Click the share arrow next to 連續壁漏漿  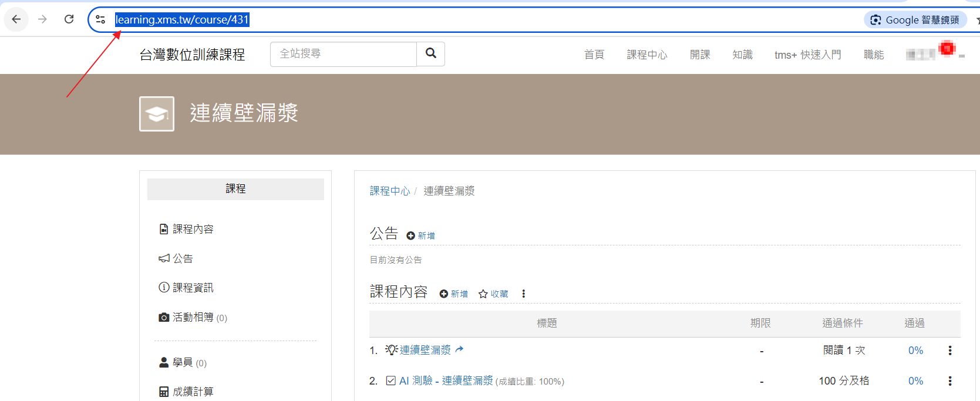459,349
